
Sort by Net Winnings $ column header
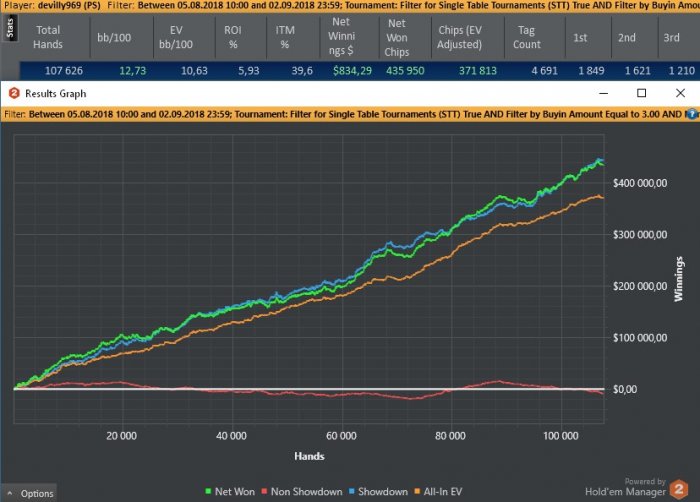[x=342, y=36]
